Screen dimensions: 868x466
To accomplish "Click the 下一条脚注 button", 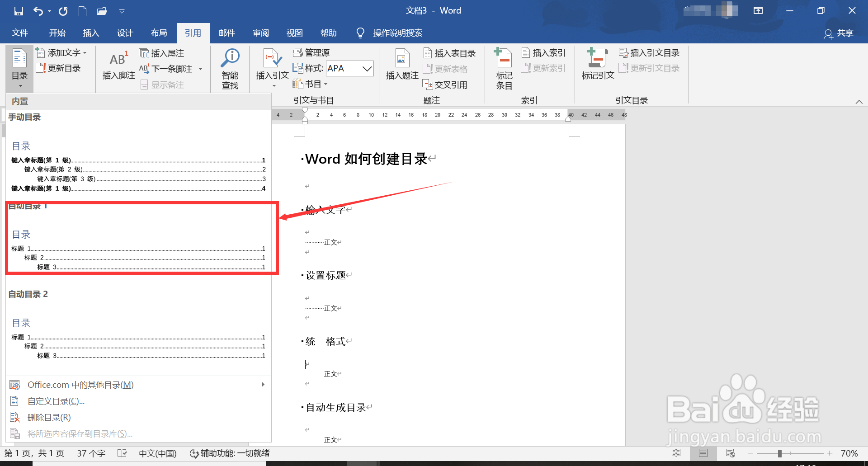I will coord(166,69).
